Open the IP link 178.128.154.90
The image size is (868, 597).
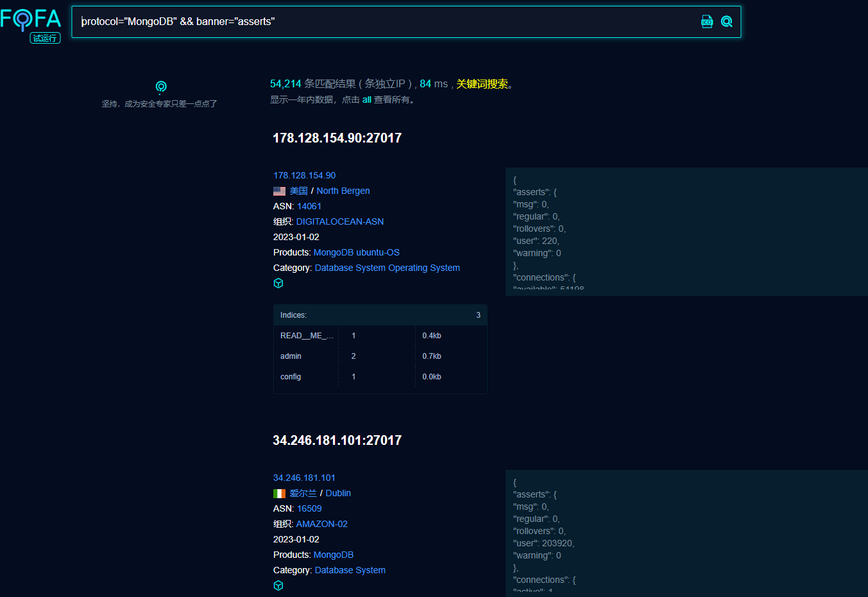[305, 175]
